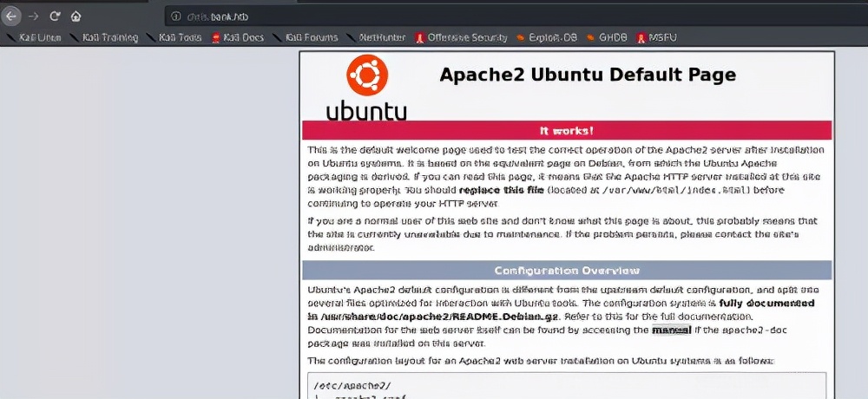Image resolution: width=868 pixels, height=399 pixels.
Task: Open the Kali Docs bookmark
Action: click(x=238, y=37)
